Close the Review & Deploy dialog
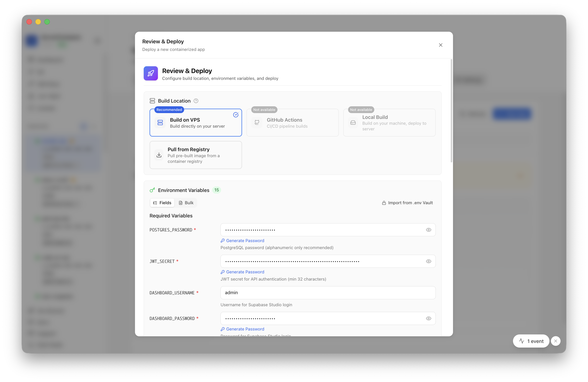588x382 pixels. 440,45
